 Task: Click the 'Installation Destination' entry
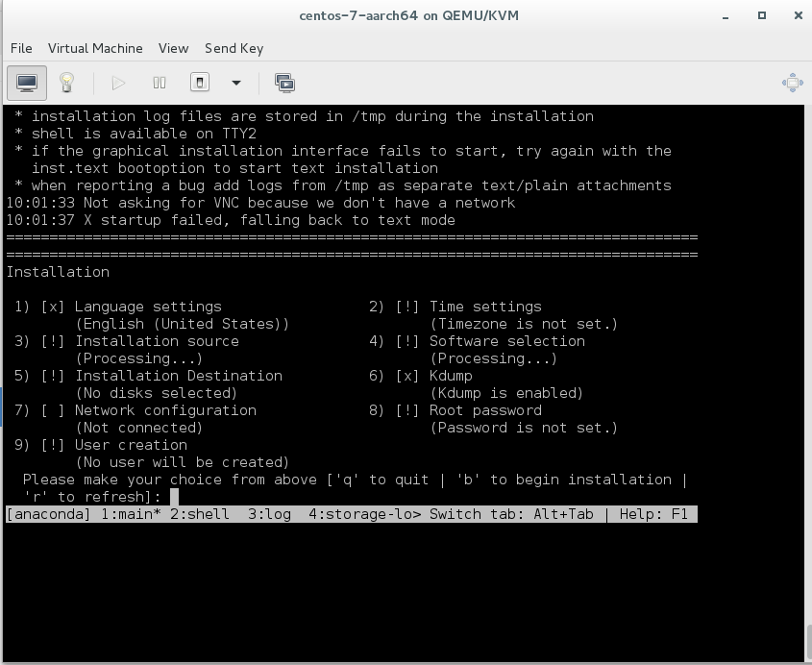click(179, 376)
